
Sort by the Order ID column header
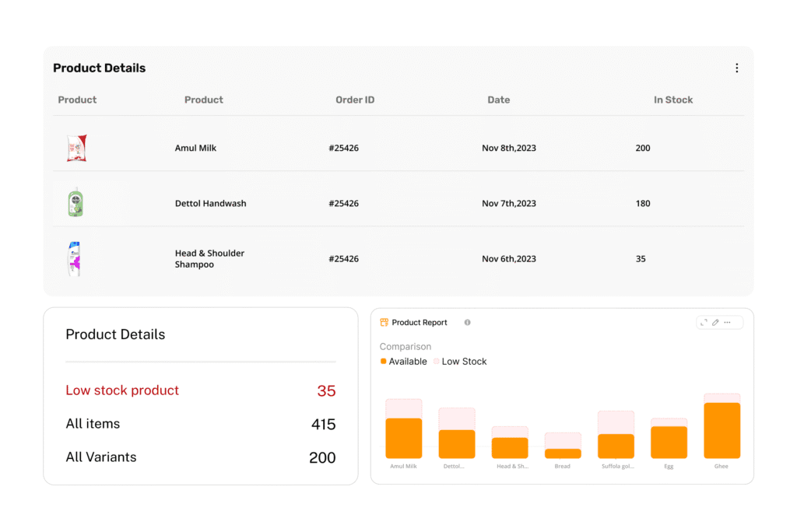click(355, 100)
